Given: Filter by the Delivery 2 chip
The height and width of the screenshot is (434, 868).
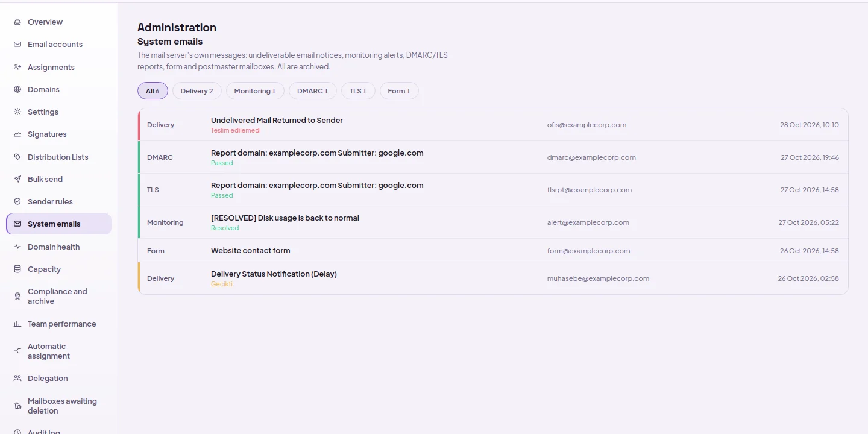Looking at the screenshot, I should click(197, 91).
